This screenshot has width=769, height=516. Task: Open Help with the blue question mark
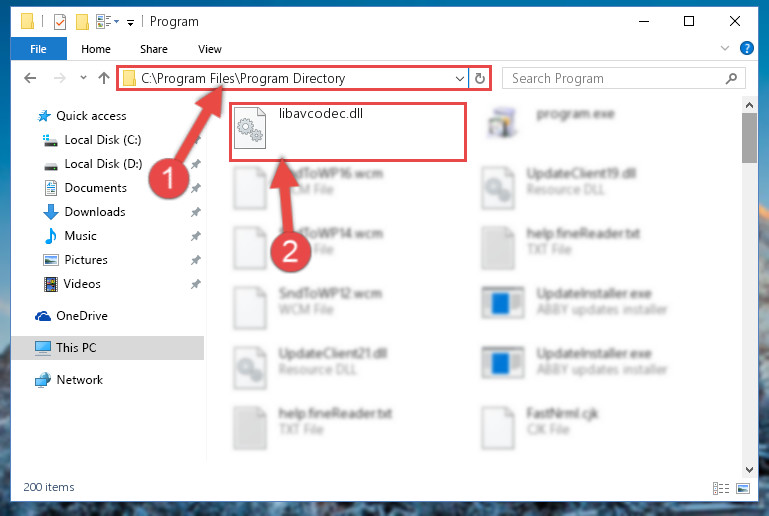click(x=746, y=48)
